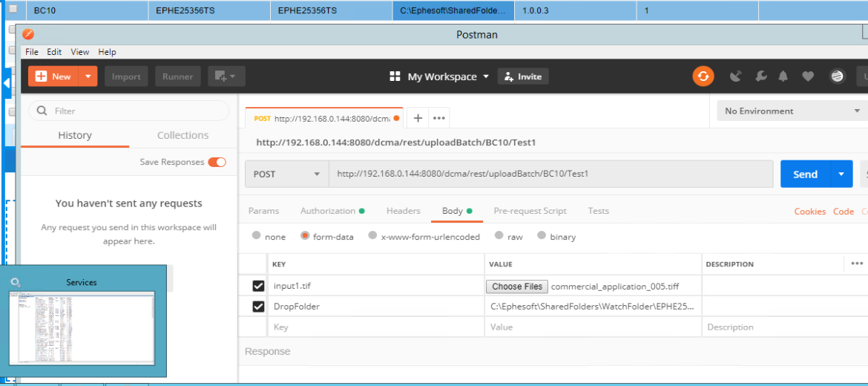Click the Import button
This screenshot has width=868, height=386.
(126, 76)
